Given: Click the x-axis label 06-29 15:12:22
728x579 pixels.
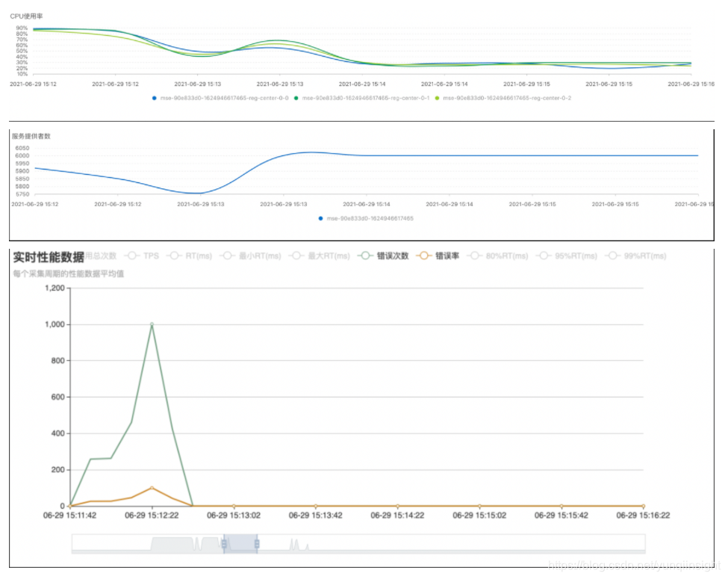Looking at the screenshot, I should tap(152, 515).
